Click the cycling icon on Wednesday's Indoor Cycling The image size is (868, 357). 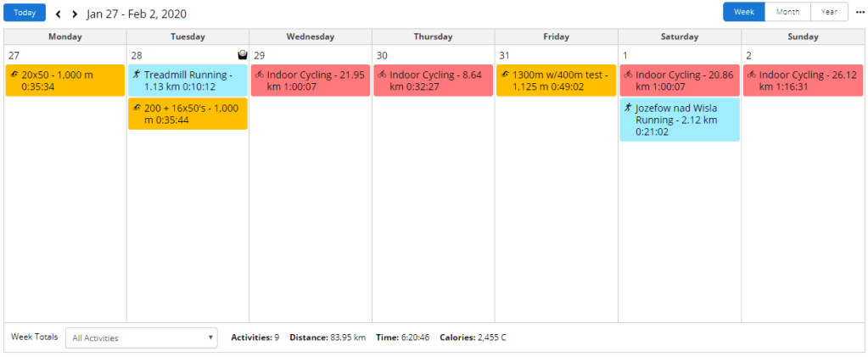pyautogui.click(x=260, y=75)
